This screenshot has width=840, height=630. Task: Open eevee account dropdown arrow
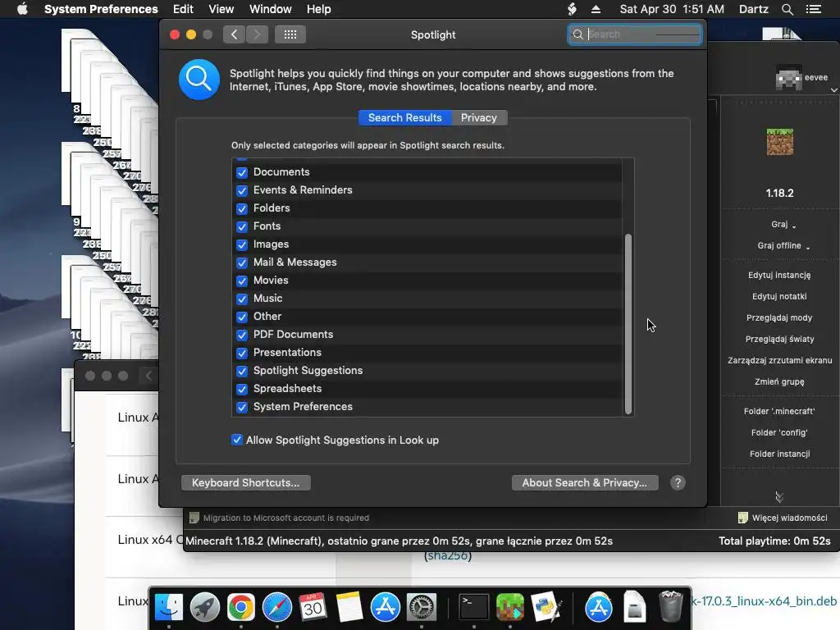click(x=834, y=90)
